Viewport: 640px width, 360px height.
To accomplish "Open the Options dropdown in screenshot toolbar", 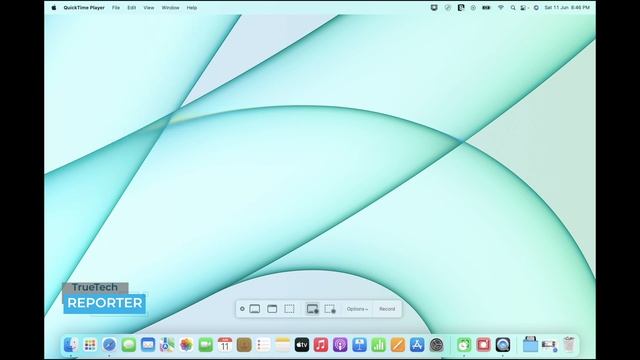I will [357, 309].
